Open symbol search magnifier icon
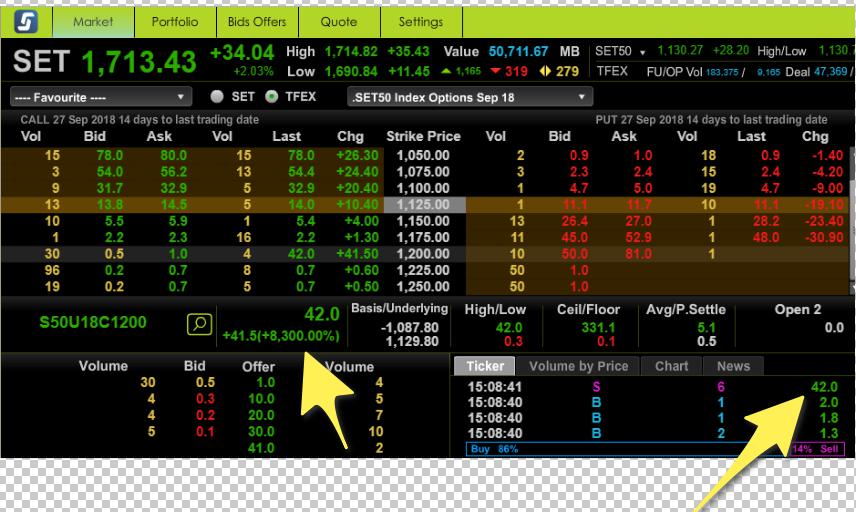 point(199,324)
